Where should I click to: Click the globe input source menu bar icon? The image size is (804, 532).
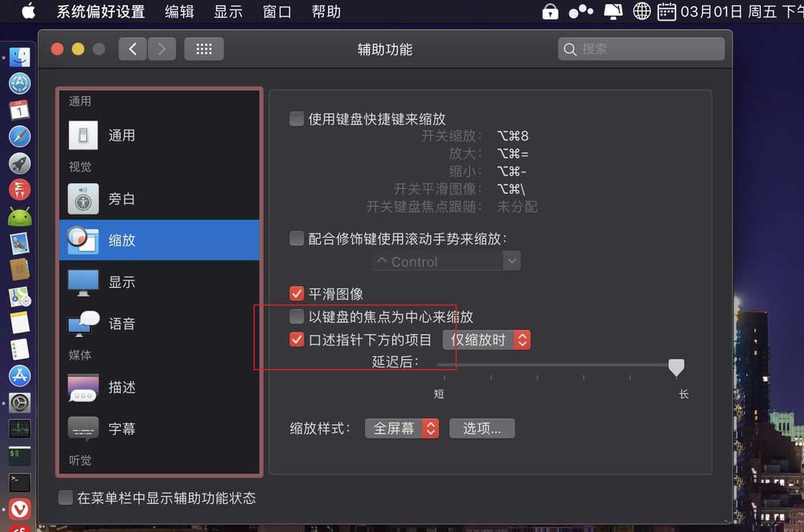pos(641,12)
